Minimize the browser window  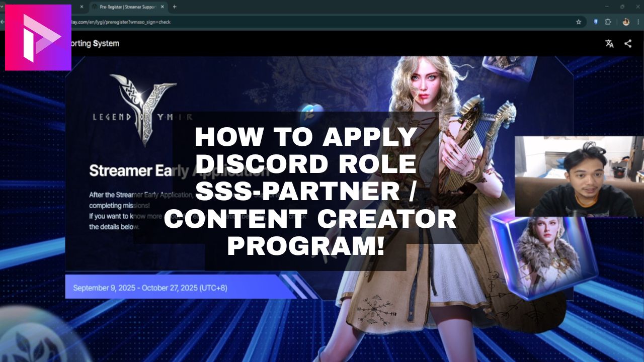[x=607, y=7]
